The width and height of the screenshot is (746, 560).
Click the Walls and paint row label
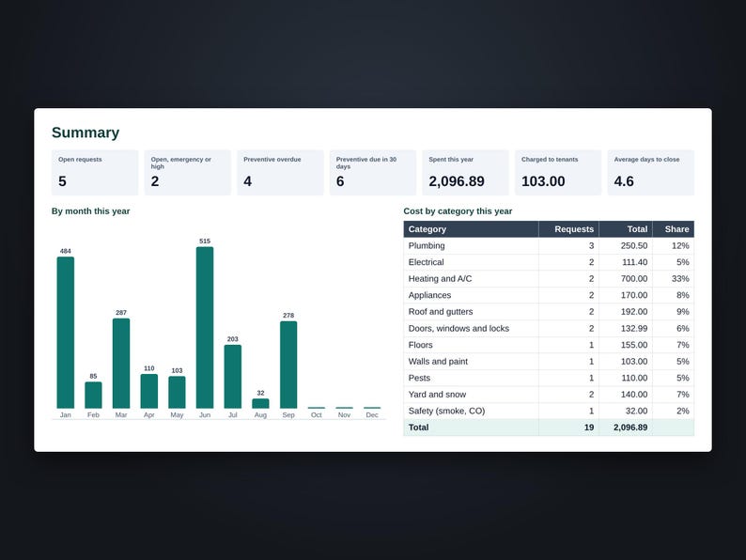click(x=438, y=361)
